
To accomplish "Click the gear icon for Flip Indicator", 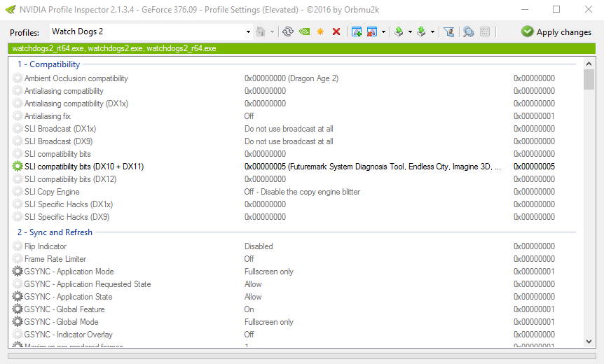I will [x=18, y=246].
